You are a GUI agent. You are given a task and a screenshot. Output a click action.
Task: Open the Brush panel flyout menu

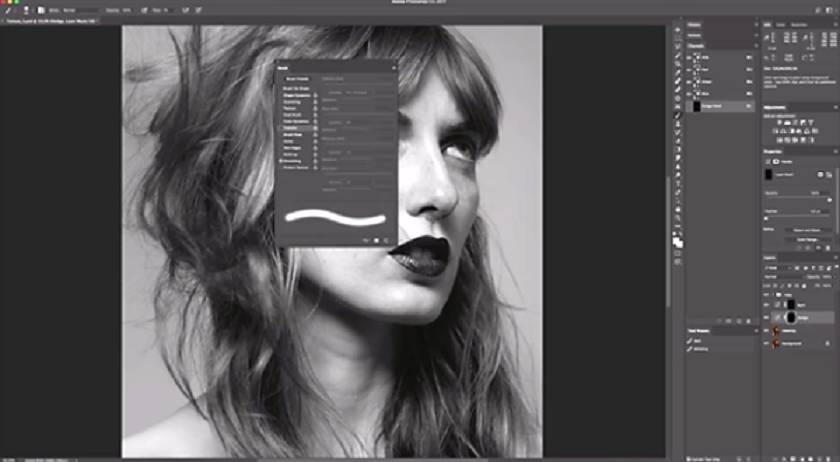(x=394, y=68)
